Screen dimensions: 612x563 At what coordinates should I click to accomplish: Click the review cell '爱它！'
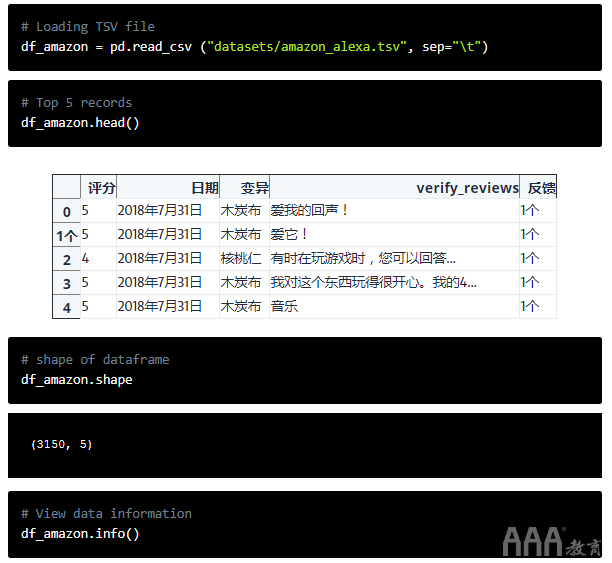coord(394,235)
